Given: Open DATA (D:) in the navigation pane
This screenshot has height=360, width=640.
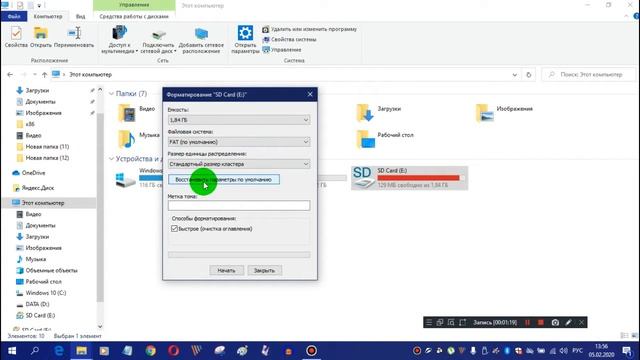Looking at the screenshot, I should 37,304.
